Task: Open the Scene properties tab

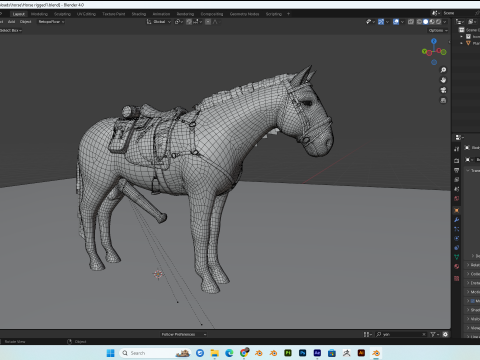Action: tap(457, 189)
